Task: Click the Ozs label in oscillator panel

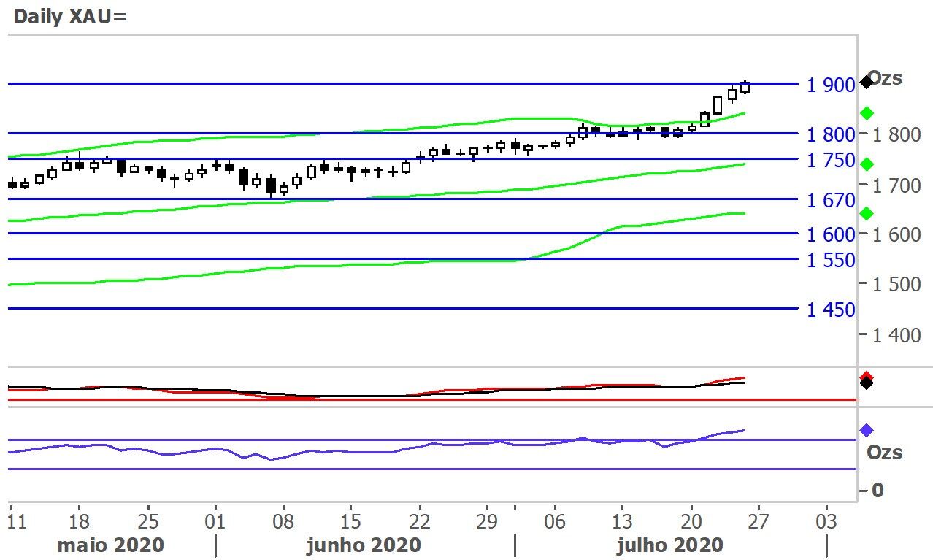Action: pyautogui.click(x=884, y=453)
